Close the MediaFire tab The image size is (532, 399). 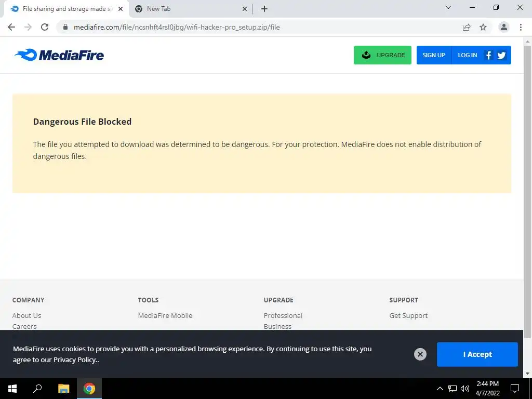click(x=121, y=9)
